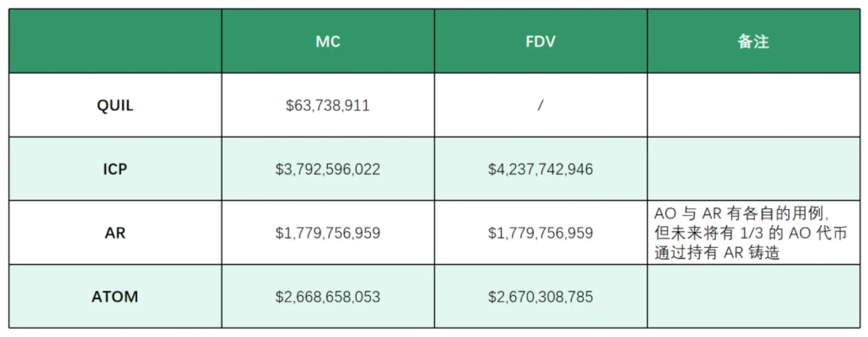Click QUIL market cap $63,738,911
Viewport: 868px width, 337px height.
click(x=328, y=105)
